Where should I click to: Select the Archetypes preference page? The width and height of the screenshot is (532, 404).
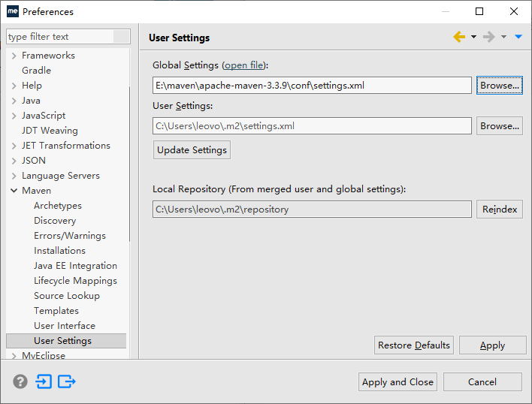coord(58,206)
